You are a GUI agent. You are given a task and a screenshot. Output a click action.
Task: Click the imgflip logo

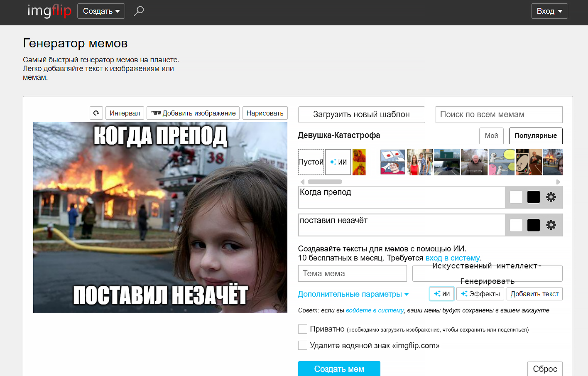coord(49,11)
